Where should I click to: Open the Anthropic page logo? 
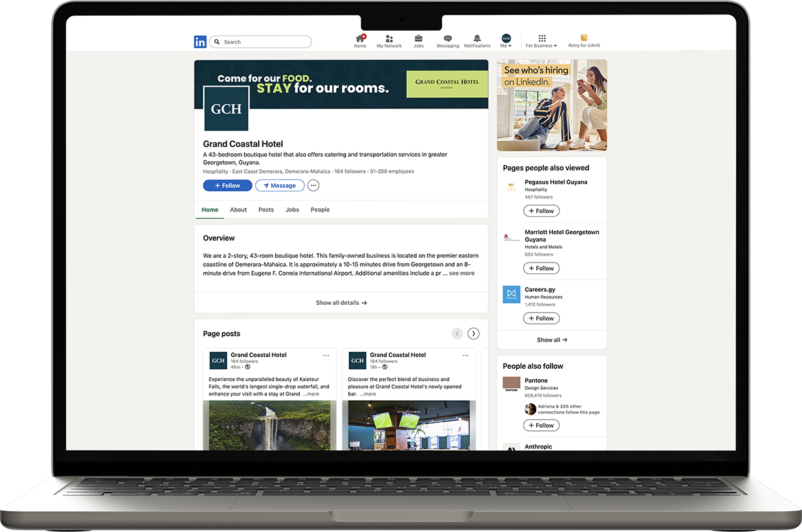511,446
